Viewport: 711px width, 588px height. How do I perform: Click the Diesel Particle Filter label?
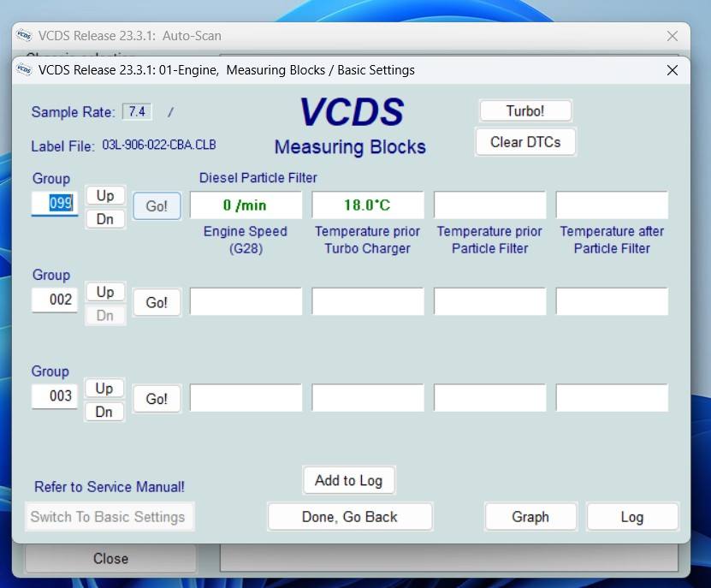click(x=258, y=177)
